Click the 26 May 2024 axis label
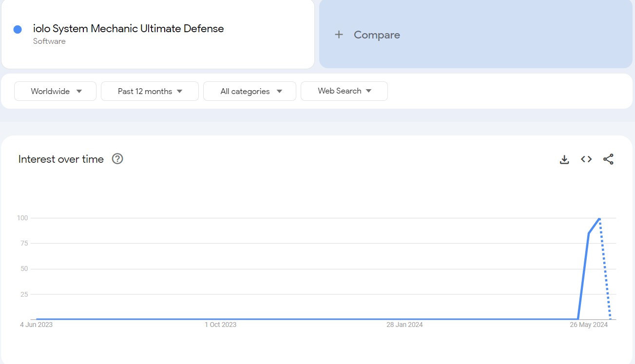635x364 pixels. 589,325
